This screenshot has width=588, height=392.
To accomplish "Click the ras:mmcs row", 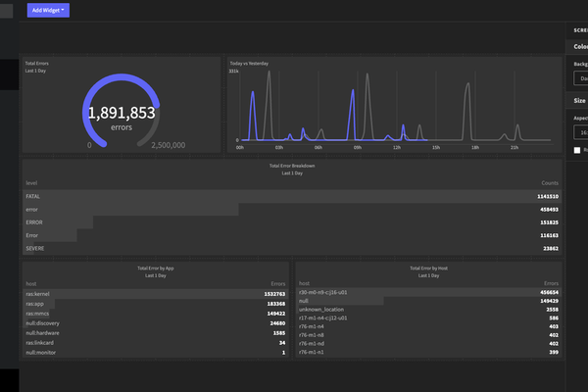I will [156, 314].
